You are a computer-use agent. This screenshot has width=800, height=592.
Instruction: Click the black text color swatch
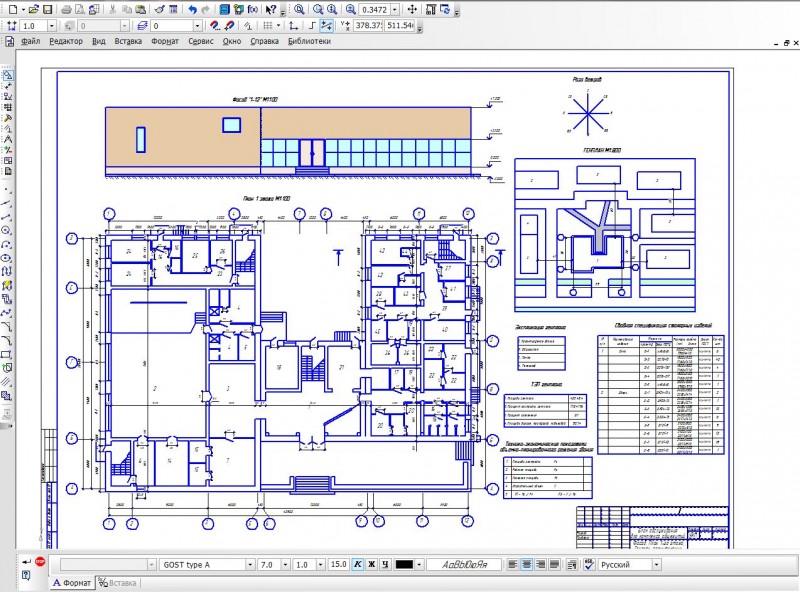(x=404, y=564)
